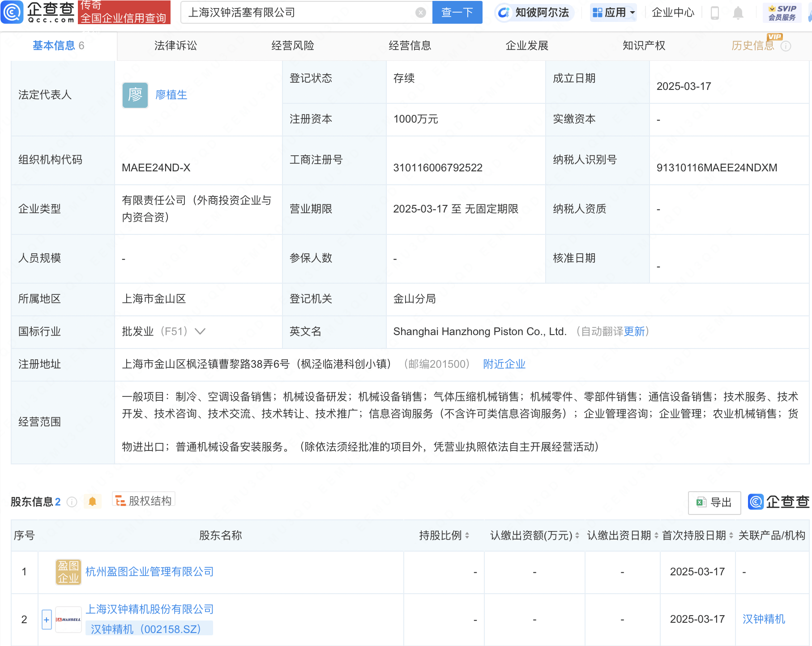Expand the 批发业 (F51) industry chevron
The width and height of the screenshot is (812, 646).
tap(200, 331)
